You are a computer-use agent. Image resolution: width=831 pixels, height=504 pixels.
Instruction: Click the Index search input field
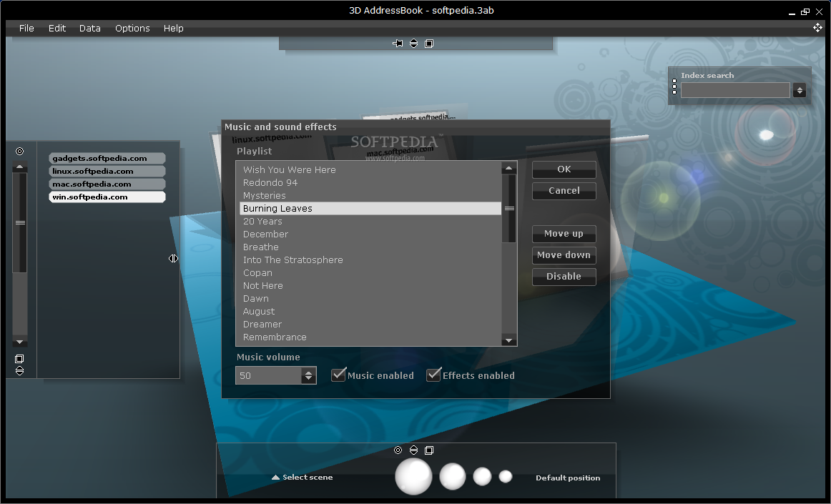tap(736, 91)
